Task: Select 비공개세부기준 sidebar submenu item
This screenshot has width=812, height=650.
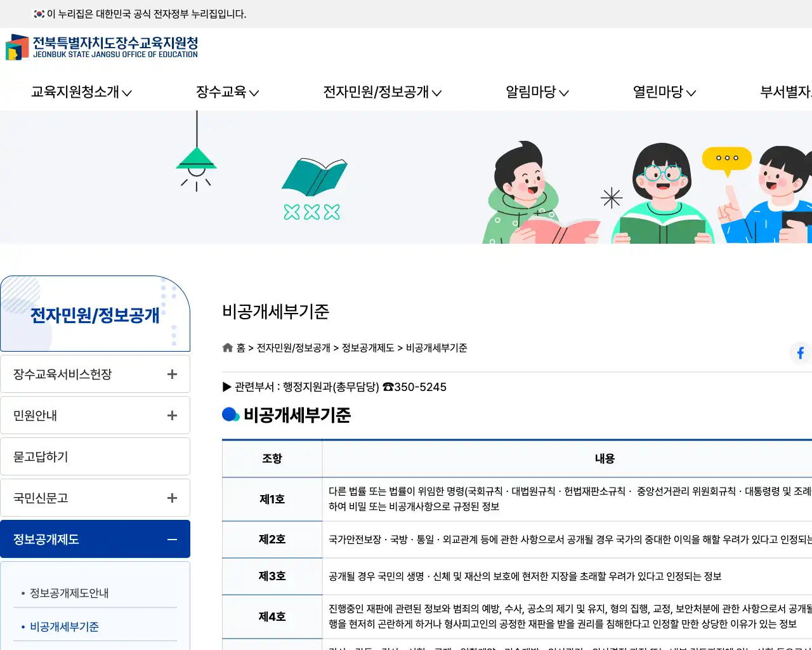Action: (x=64, y=627)
